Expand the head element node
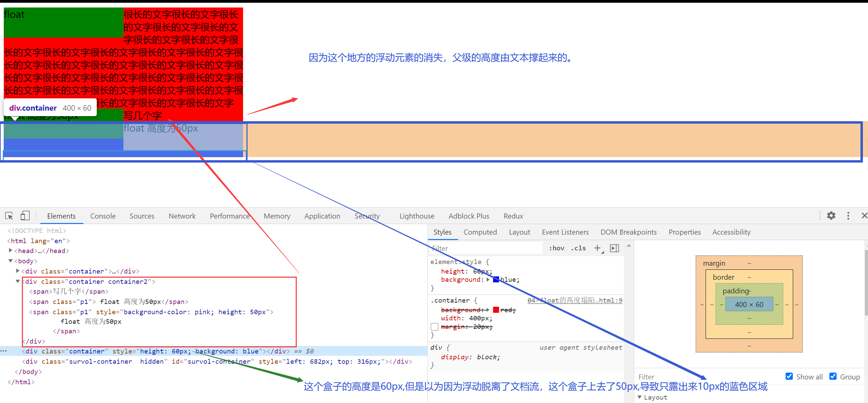 coord(11,251)
